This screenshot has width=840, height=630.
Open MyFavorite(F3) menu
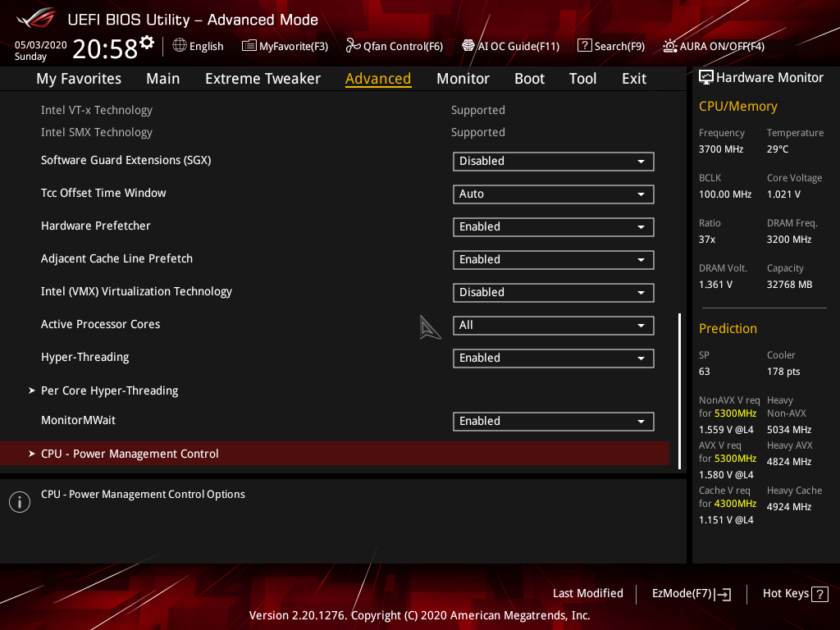tap(285, 46)
